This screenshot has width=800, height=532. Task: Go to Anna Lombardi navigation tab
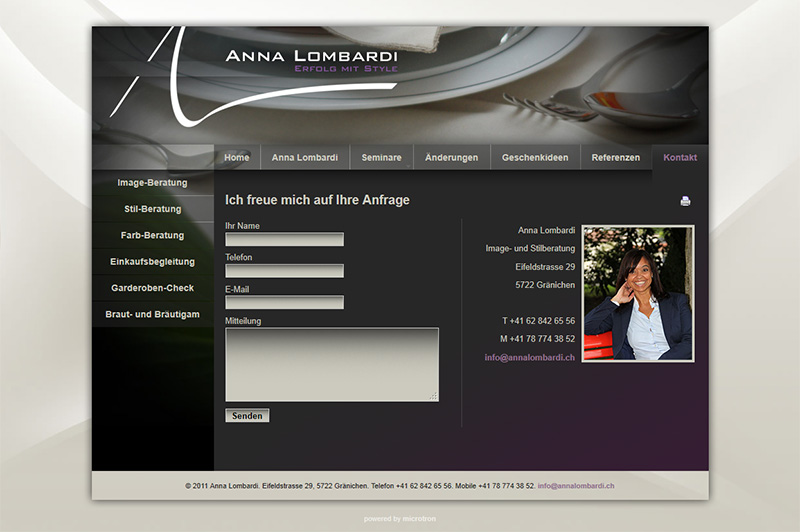(305, 158)
